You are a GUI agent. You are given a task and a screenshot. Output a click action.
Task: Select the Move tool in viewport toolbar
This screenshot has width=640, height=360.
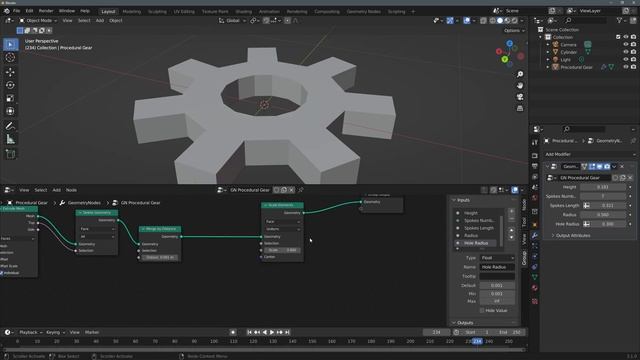[x=10, y=72]
